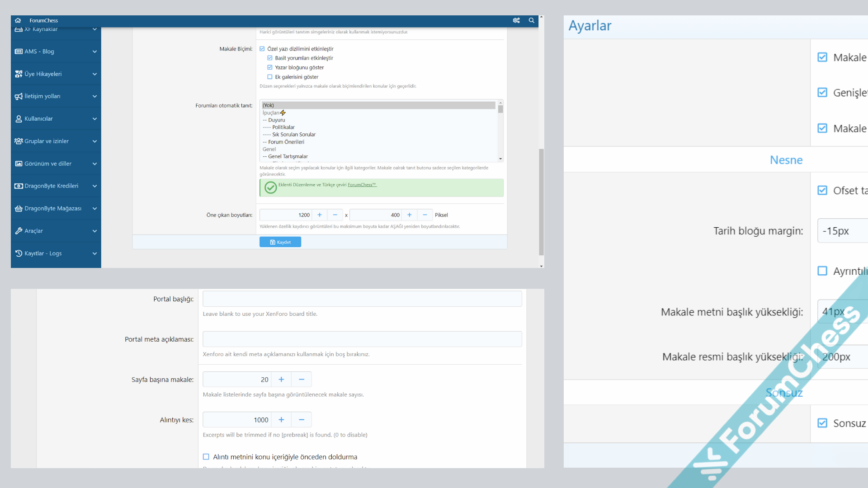Increase Sayfa başına makale with plus
Image resolution: width=868 pixels, height=488 pixels.
tap(281, 380)
